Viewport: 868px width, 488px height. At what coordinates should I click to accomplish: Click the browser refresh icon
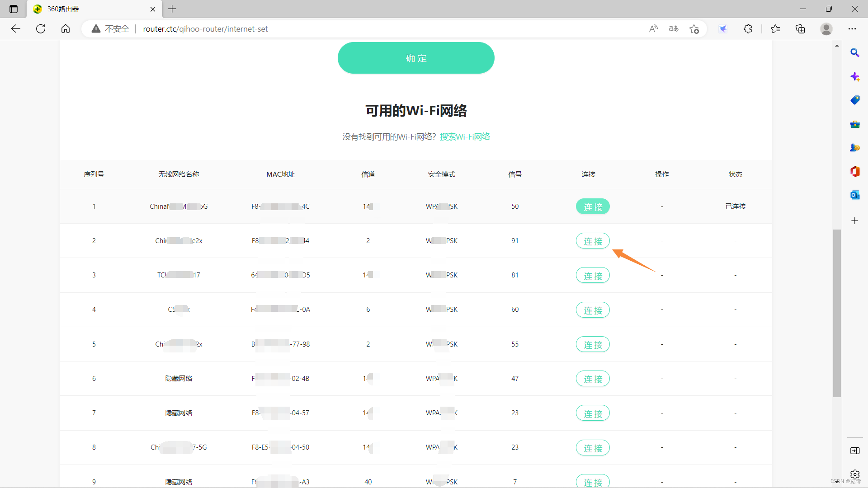(x=41, y=29)
